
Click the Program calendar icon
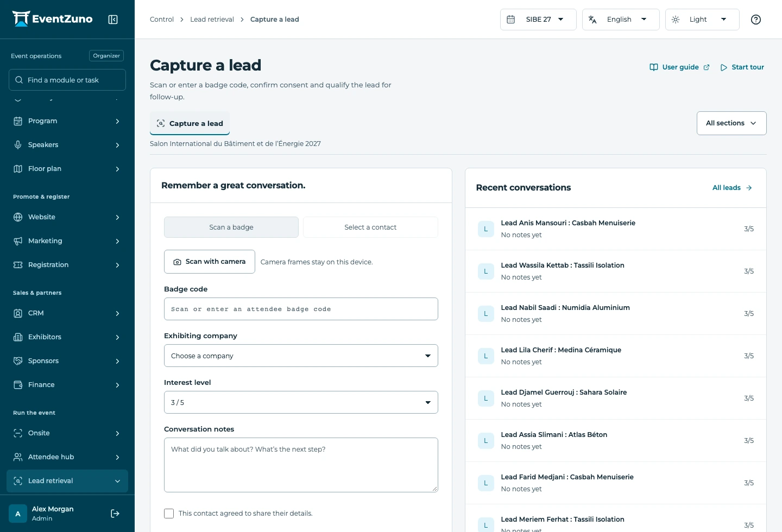pos(18,121)
